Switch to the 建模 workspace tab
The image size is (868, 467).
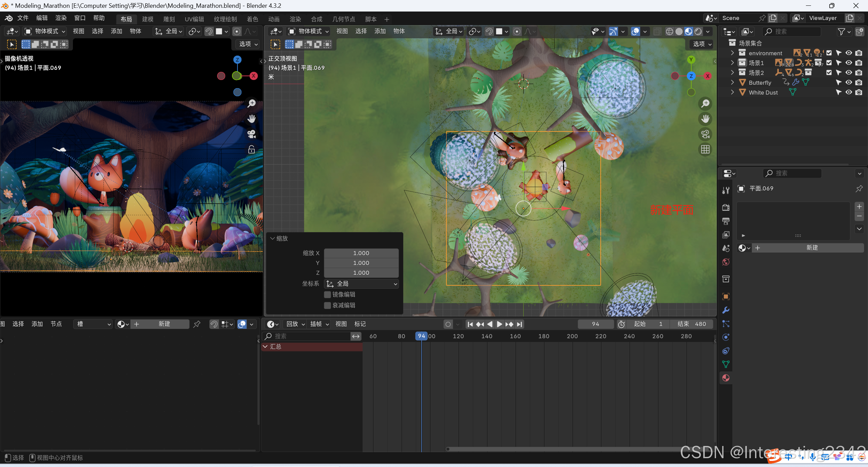[x=148, y=19]
